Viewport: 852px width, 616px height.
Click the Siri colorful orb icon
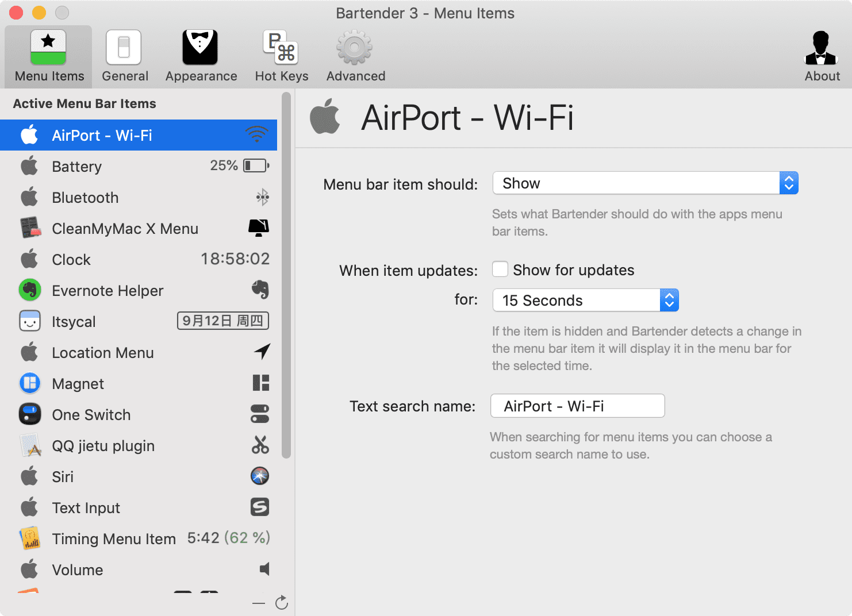[260, 476]
